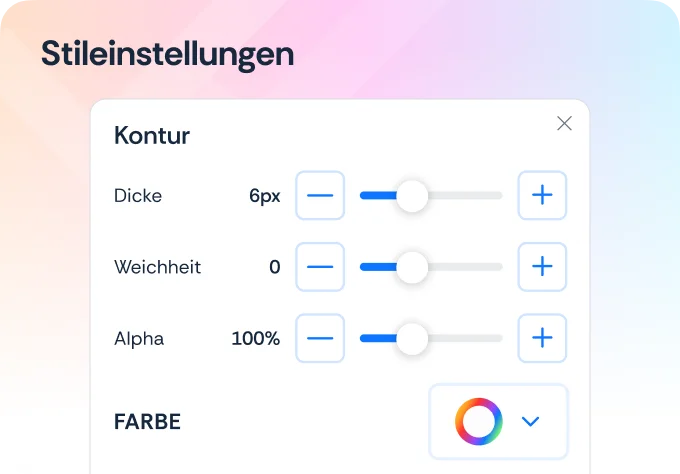Click the Weichheit value 0
Viewport: 680px width, 474px height.
point(275,267)
